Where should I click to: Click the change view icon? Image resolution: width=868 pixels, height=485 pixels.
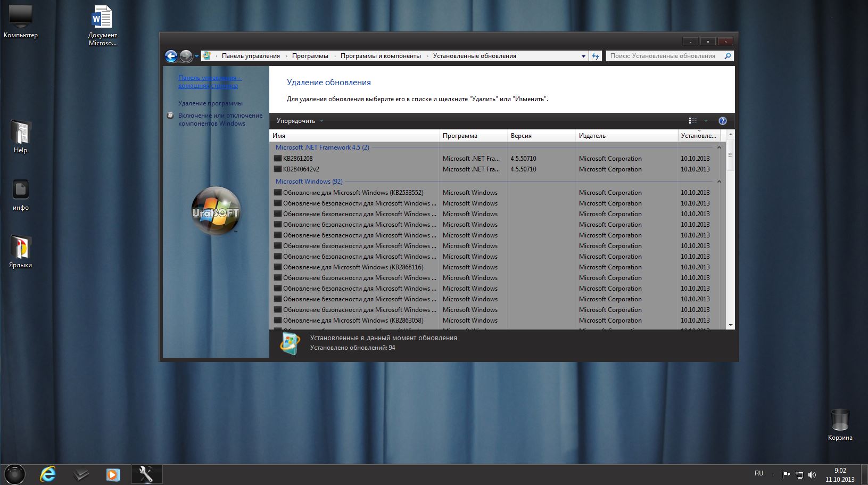(x=692, y=121)
